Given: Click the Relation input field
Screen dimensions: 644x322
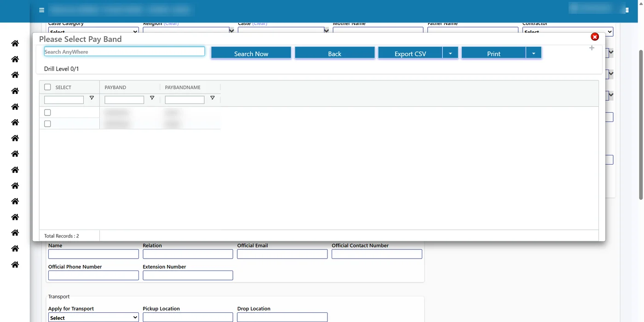Looking at the screenshot, I should (x=188, y=254).
